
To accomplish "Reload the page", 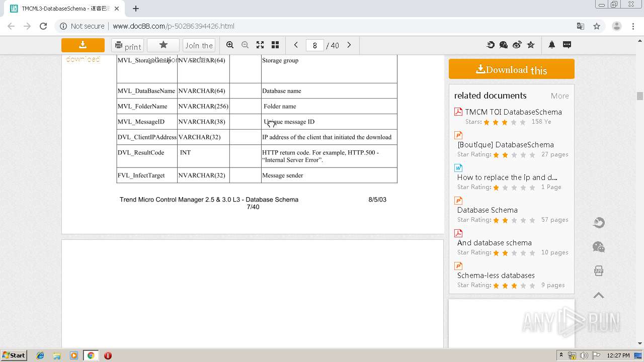I will click(43, 26).
